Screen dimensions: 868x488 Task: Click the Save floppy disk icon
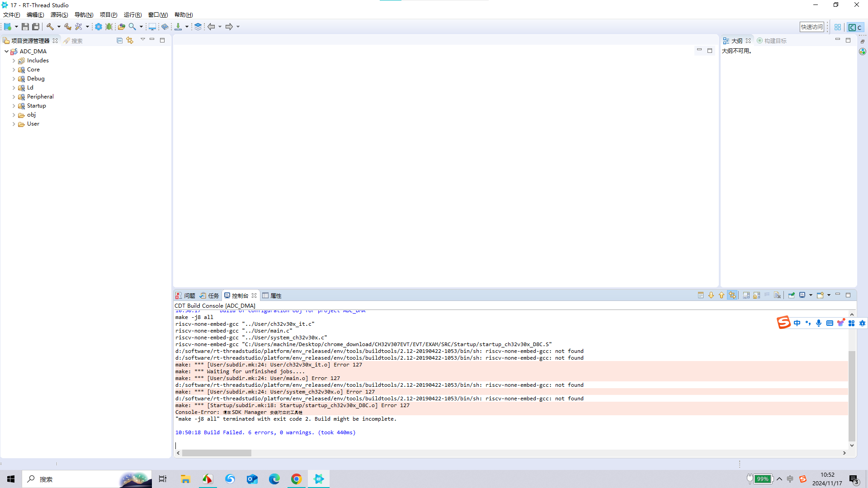click(x=25, y=27)
